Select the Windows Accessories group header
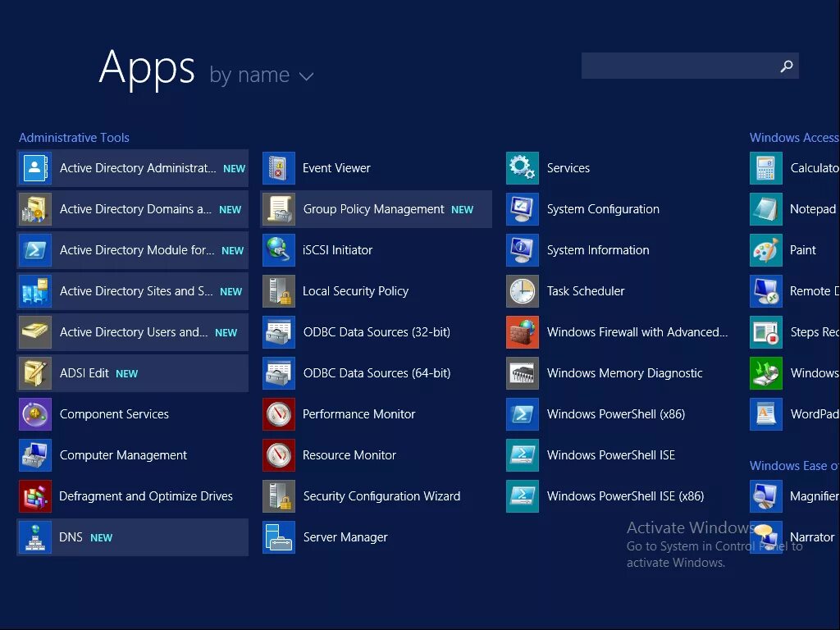 point(794,138)
